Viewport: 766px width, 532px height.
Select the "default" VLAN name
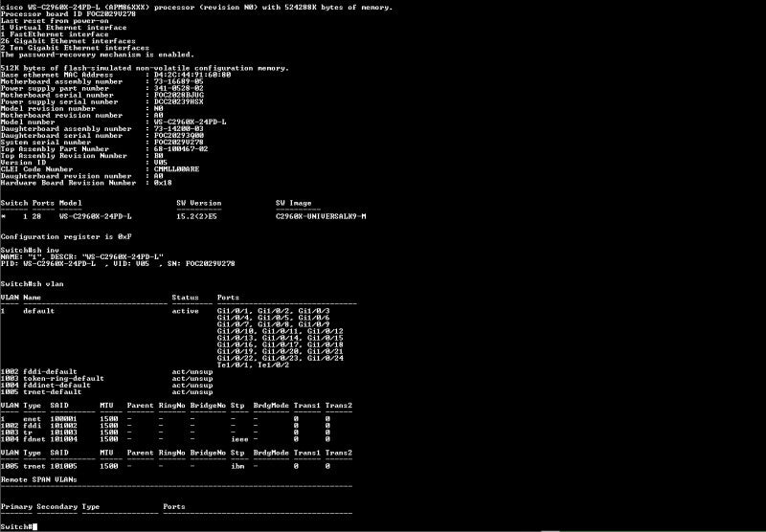[x=38, y=311]
